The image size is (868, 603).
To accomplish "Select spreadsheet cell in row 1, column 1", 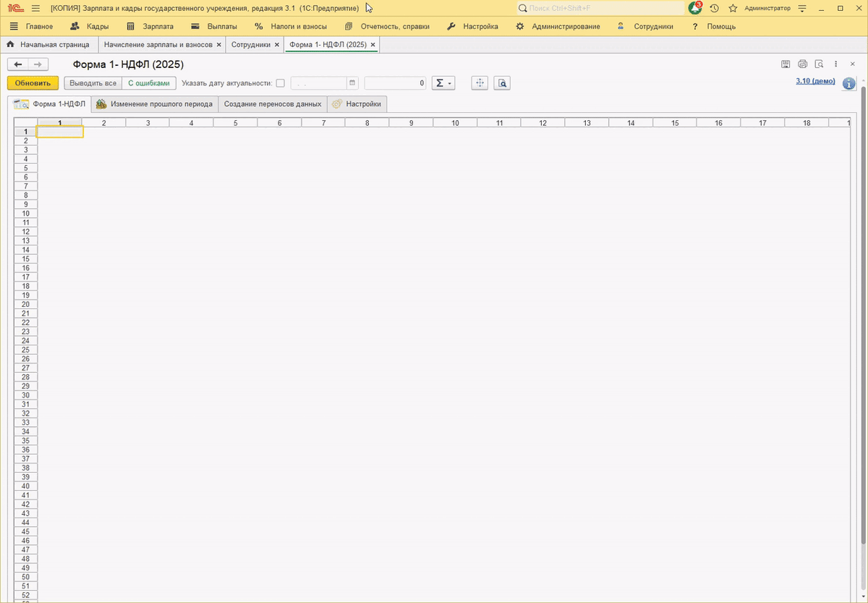I will pos(60,132).
